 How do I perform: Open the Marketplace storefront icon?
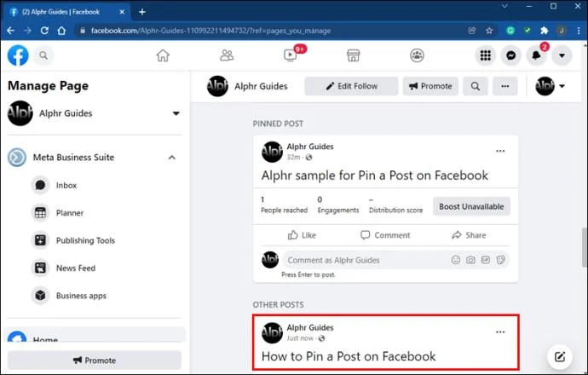(x=354, y=55)
